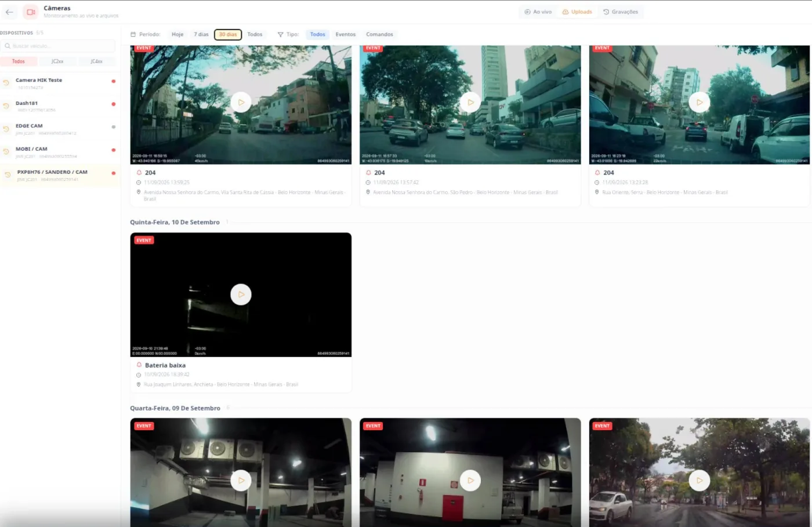Play the Bateria baixa event video
The height and width of the screenshot is (527, 812).
click(x=241, y=295)
